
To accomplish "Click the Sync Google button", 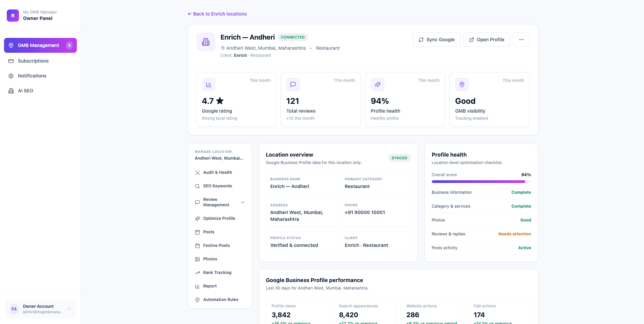I will tap(437, 40).
